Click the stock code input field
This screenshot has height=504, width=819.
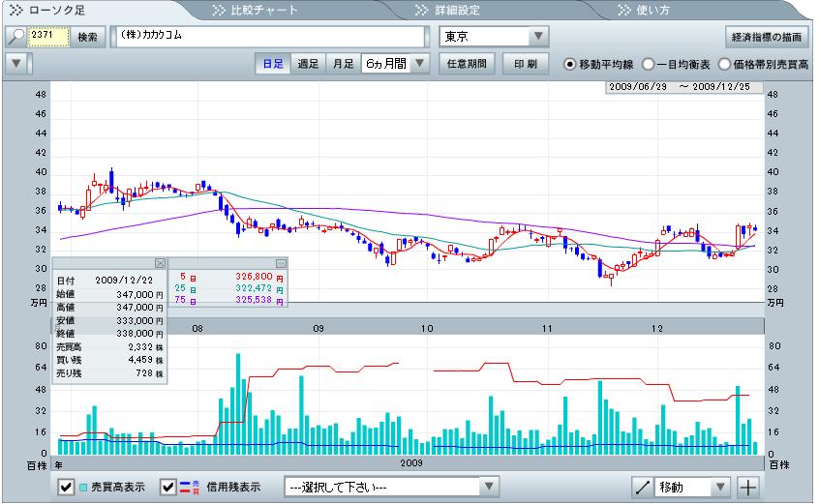[x=49, y=36]
